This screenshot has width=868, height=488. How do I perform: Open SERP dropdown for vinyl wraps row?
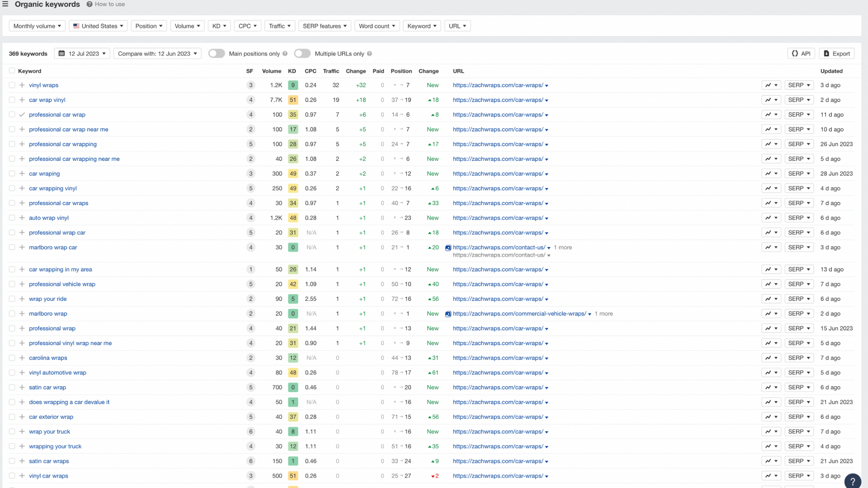tap(799, 85)
